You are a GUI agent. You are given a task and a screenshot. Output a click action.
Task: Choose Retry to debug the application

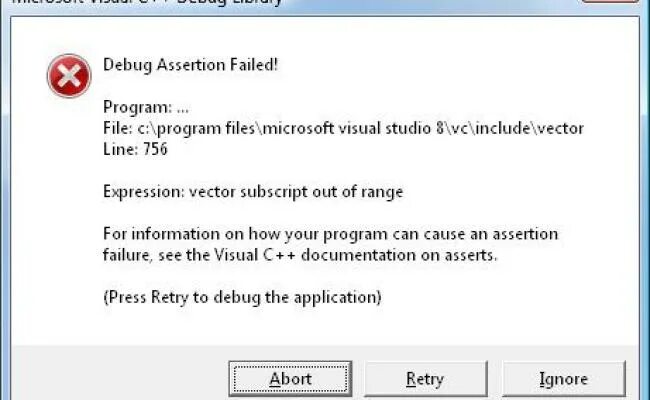click(x=425, y=379)
